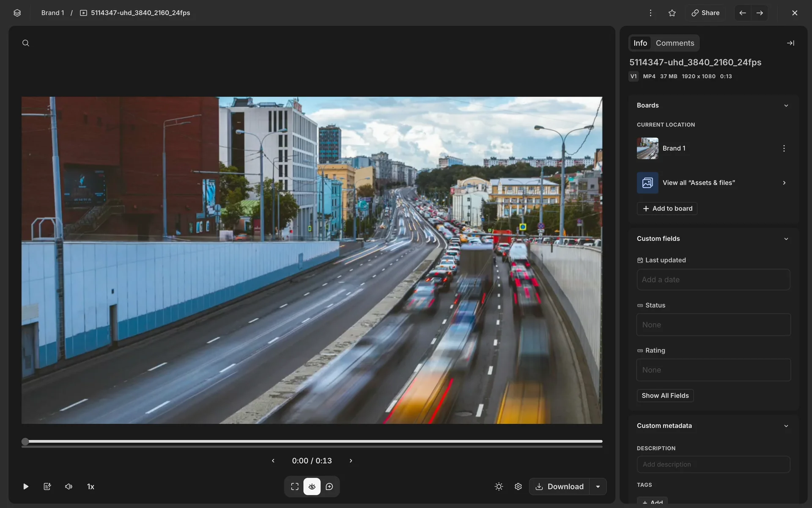The width and height of the screenshot is (812, 508).
Task: Open player settings gear
Action: (x=518, y=486)
